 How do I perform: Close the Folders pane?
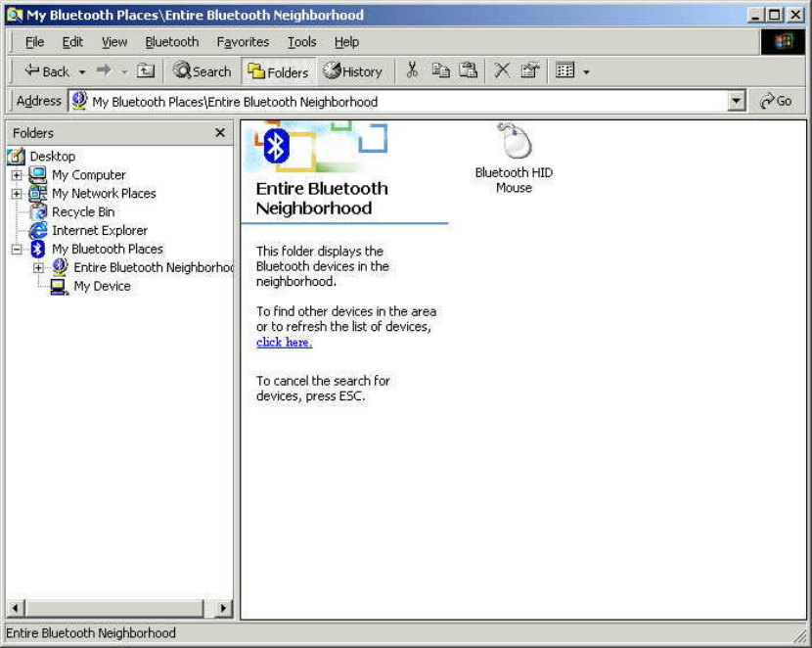220,132
